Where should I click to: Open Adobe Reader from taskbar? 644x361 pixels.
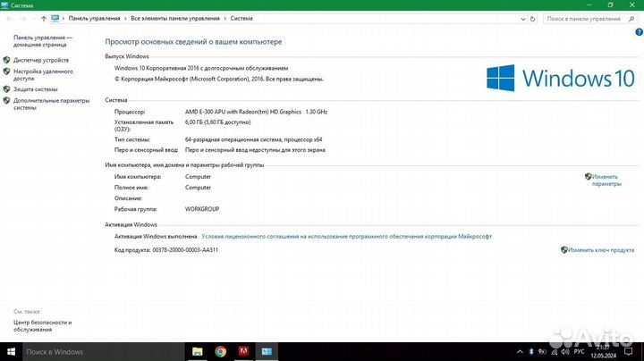[x=243, y=351]
